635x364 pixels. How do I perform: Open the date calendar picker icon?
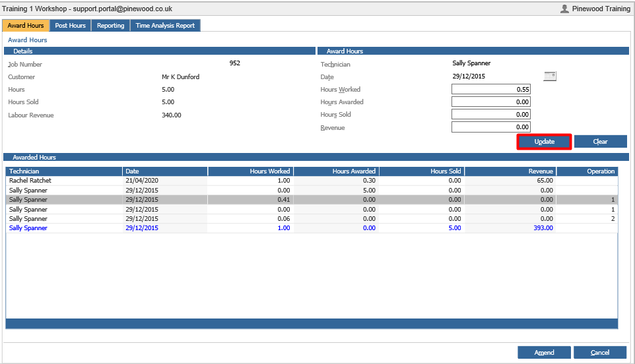pos(550,76)
